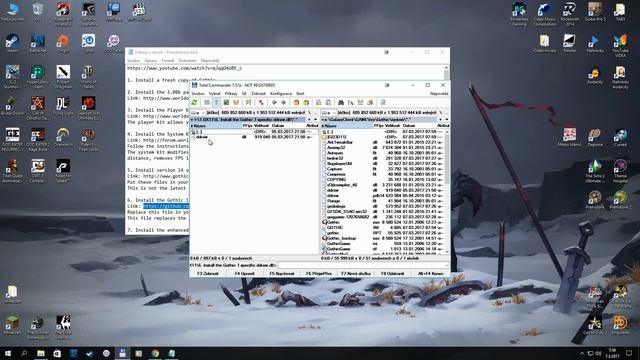640x360 pixels.
Task: Open the notification center icon
Action: tap(629, 353)
